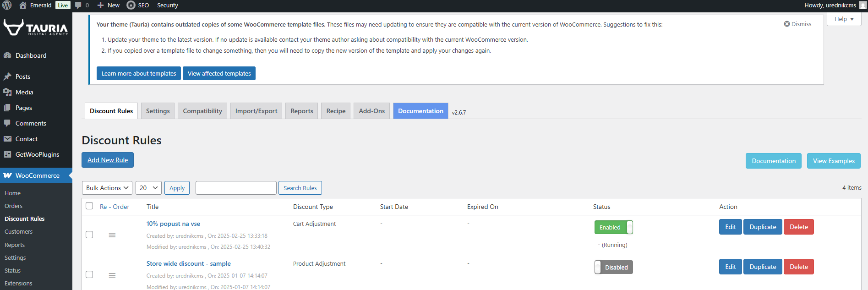
Task: Open the SEO gear icon menu
Action: click(131, 5)
